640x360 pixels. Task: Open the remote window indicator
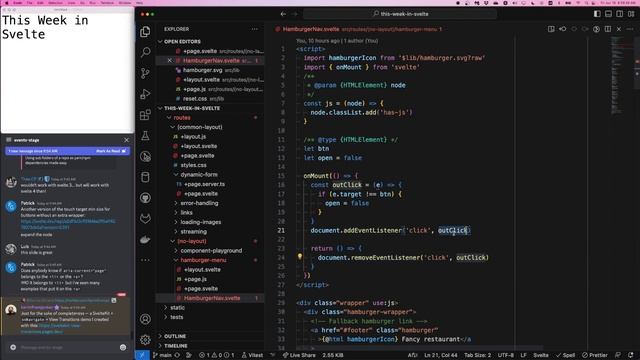tap(142, 355)
